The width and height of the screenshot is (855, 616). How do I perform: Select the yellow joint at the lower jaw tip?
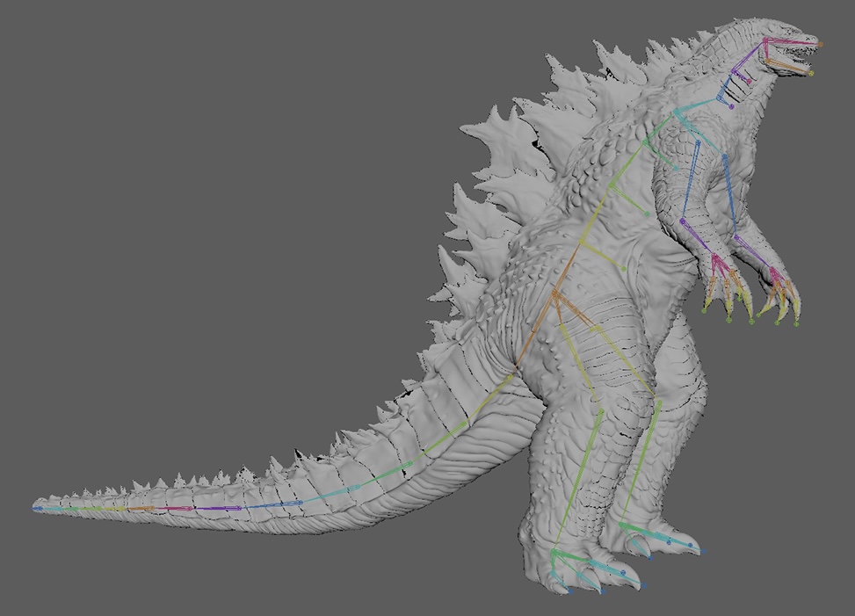[811, 73]
